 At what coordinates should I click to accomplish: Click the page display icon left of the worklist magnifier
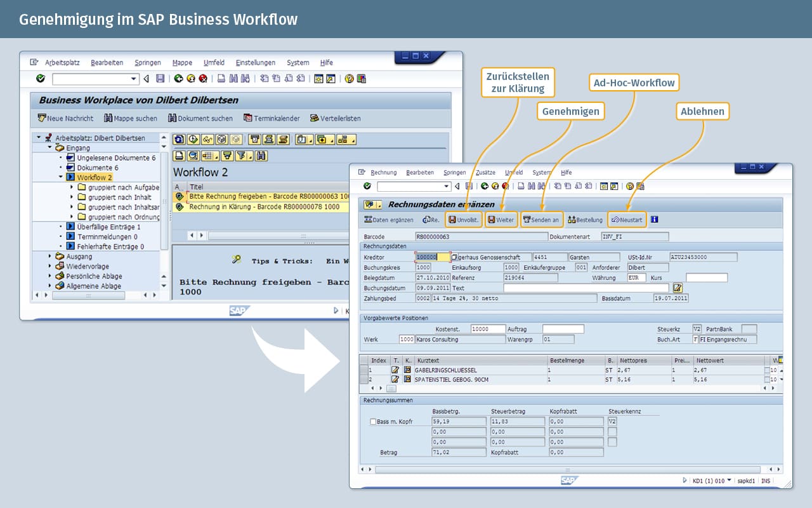point(180,156)
